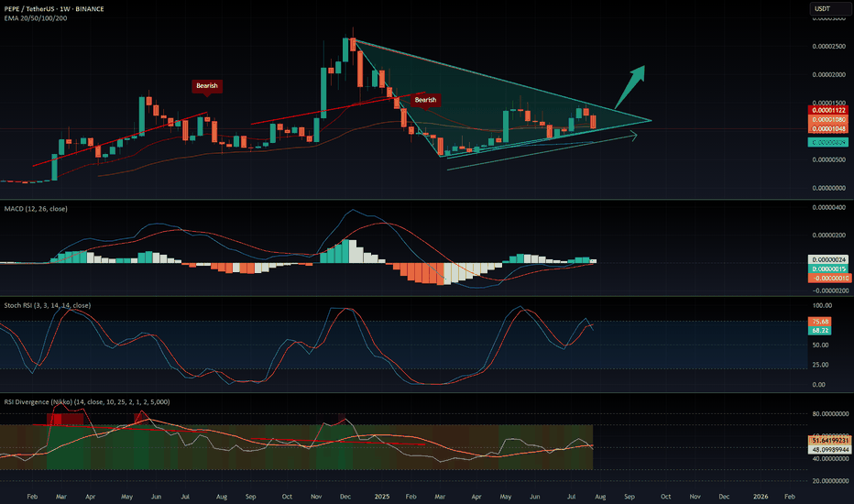Click the 20.00000000 RSI axis value

point(830,481)
